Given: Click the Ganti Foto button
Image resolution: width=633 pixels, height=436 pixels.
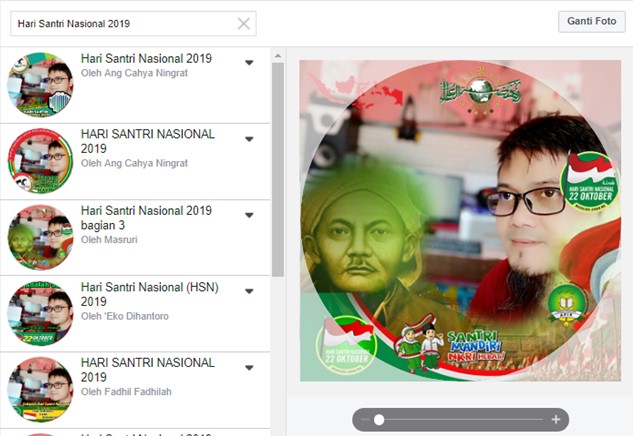Looking at the screenshot, I should 591,21.
